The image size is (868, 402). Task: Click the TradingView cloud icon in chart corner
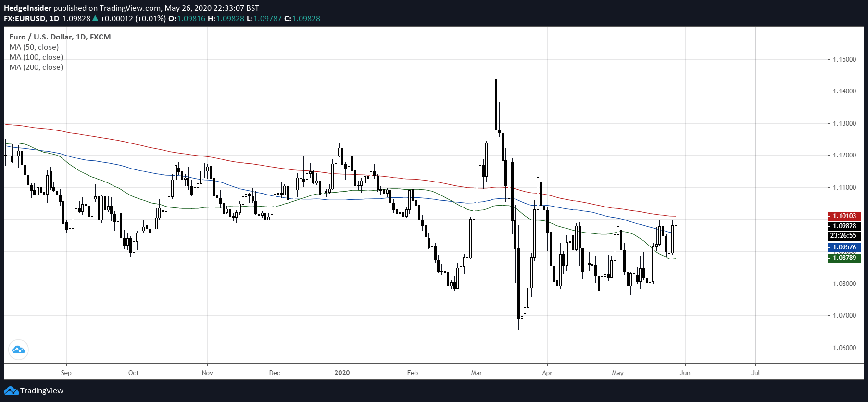18,350
